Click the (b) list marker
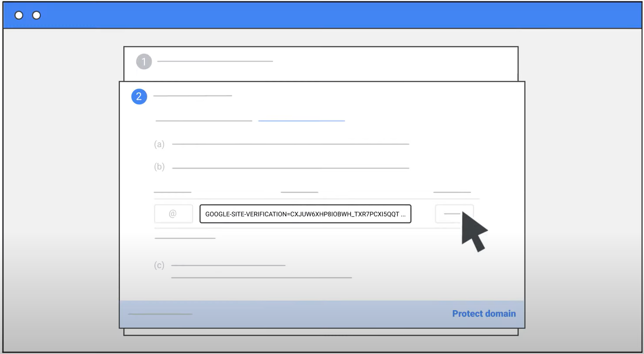The width and height of the screenshot is (644, 354). click(x=159, y=166)
